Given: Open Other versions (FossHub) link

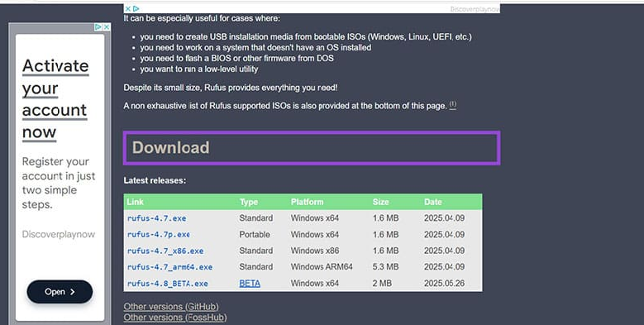Looking at the screenshot, I should (175, 318).
